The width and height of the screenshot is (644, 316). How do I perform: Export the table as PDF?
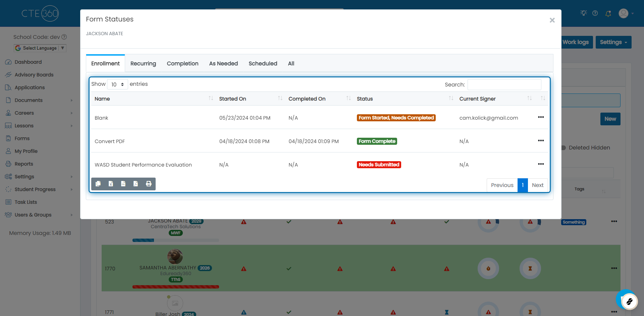pos(136,184)
